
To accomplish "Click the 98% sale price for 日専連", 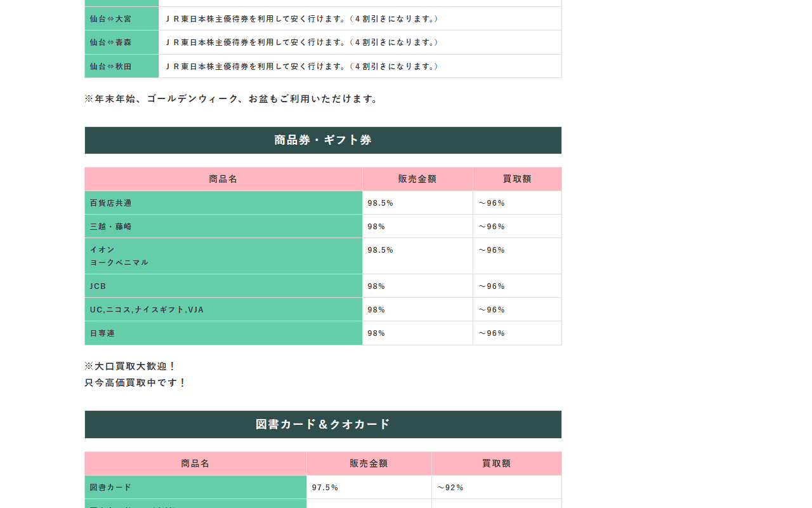I will [376, 333].
